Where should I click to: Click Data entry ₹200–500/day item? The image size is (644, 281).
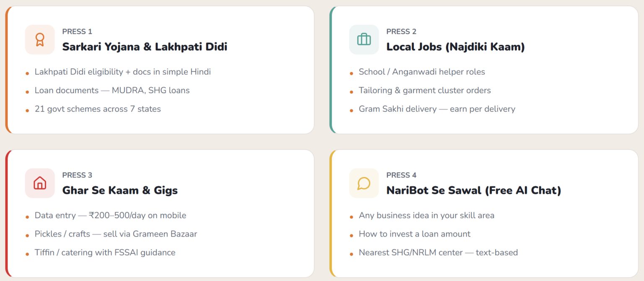tap(110, 215)
